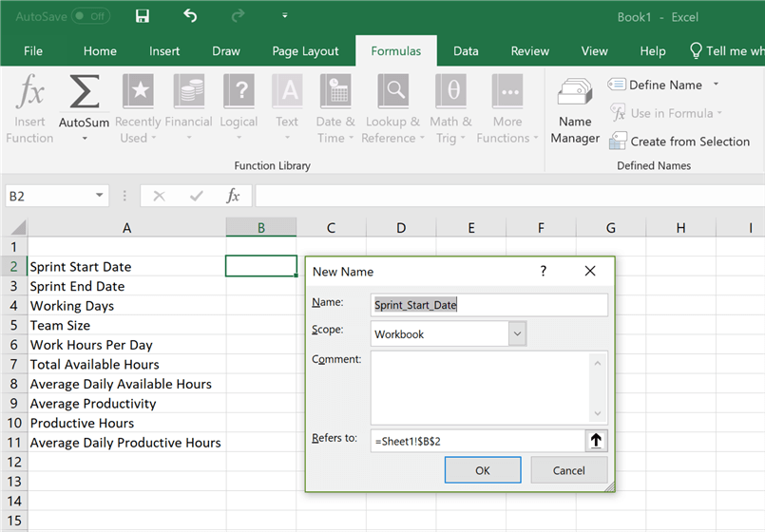Open the Page Layout tab
This screenshot has width=765, height=532.
click(305, 51)
